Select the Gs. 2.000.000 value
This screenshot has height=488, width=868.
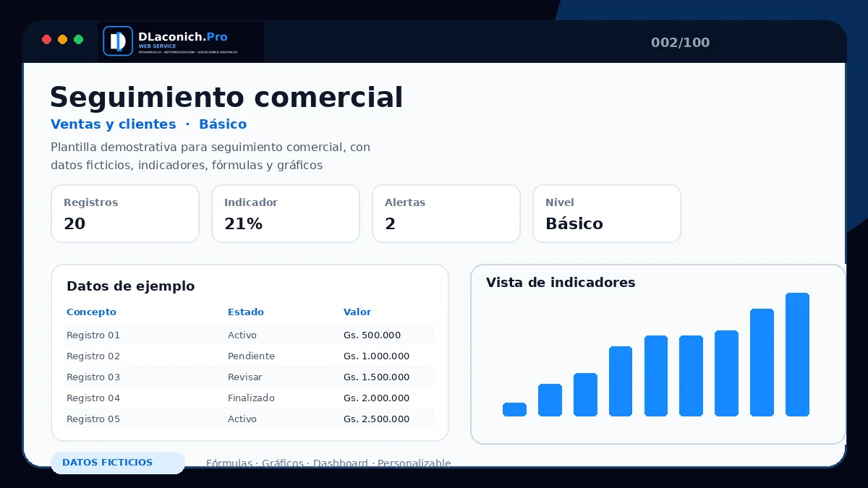click(x=377, y=398)
